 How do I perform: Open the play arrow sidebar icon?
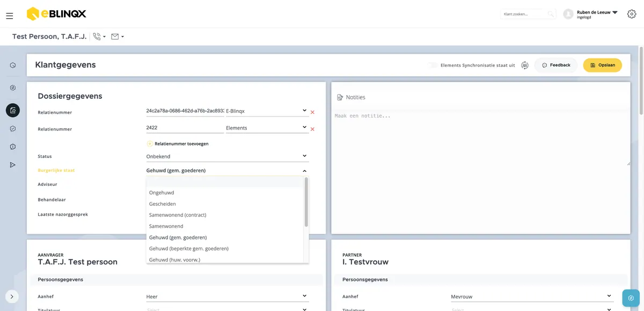click(x=13, y=165)
